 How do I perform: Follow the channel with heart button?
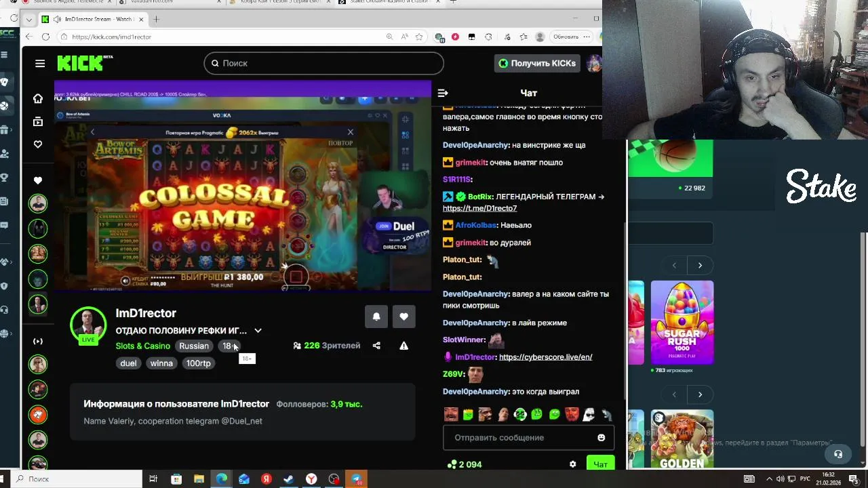tap(403, 317)
